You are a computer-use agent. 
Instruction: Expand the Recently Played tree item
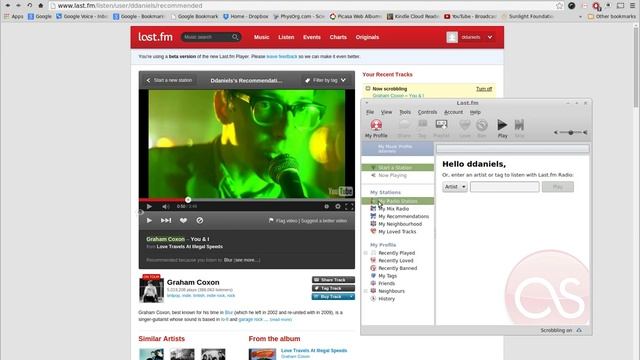tap(366, 253)
